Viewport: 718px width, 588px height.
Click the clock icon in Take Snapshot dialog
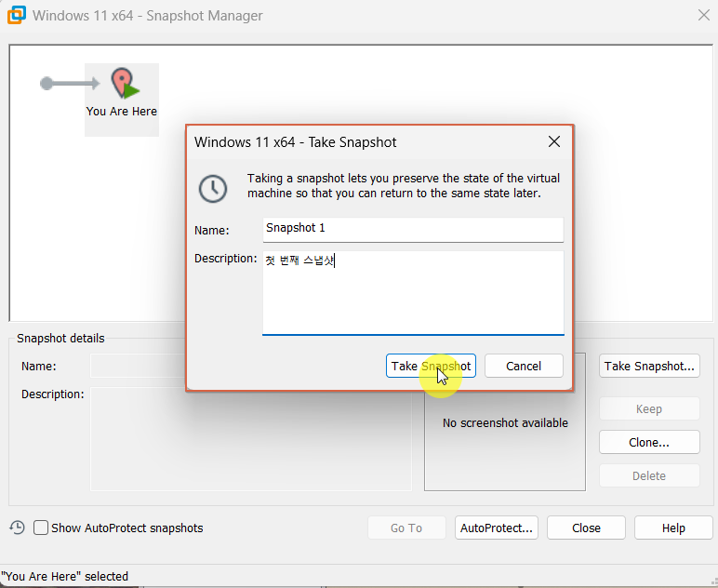(x=212, y=188)
